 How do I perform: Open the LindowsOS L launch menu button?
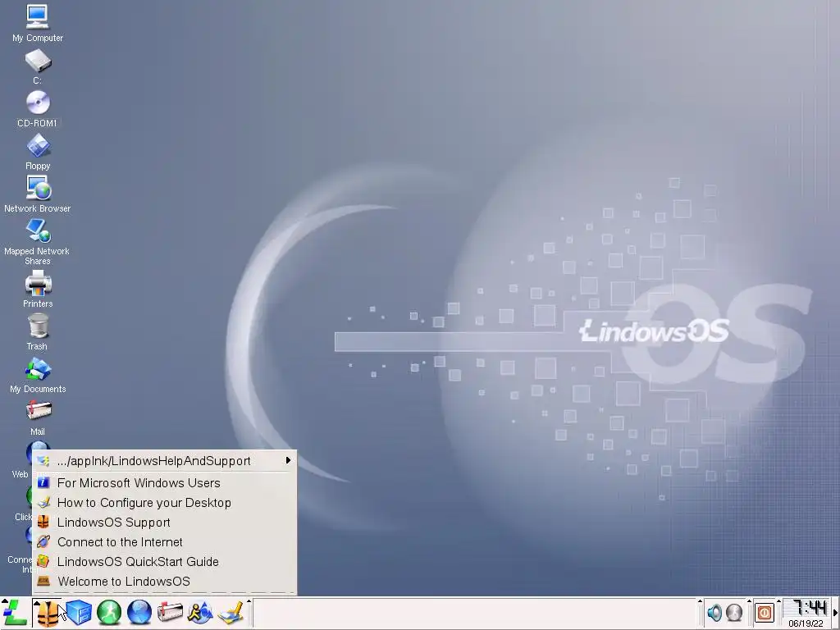tap(15, 613)
